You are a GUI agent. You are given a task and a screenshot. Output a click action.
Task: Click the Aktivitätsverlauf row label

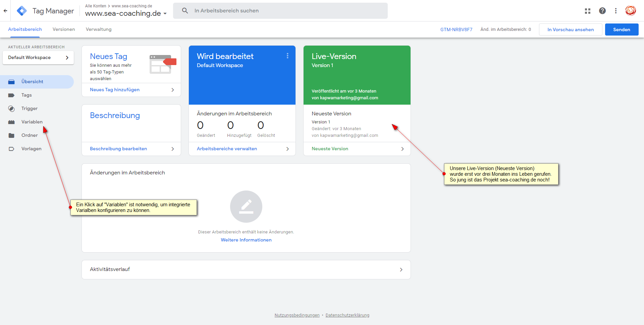point(110,269)
